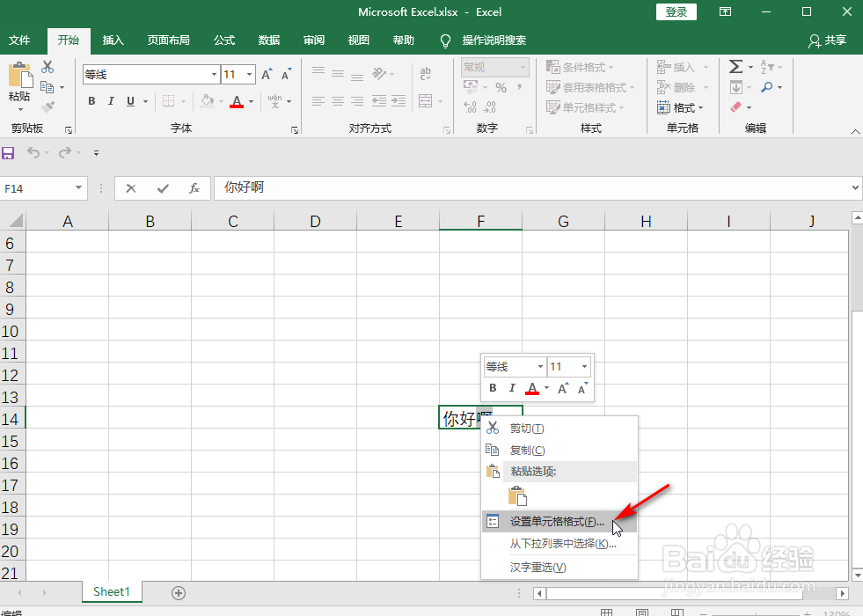Switch to the 插入 Insert tab
Viewport: 863px width, 616px height.
pos(113,40)
